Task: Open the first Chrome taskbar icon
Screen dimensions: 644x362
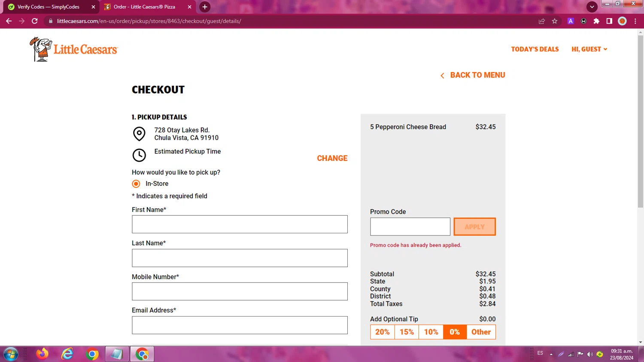Action: pos(92,354)
